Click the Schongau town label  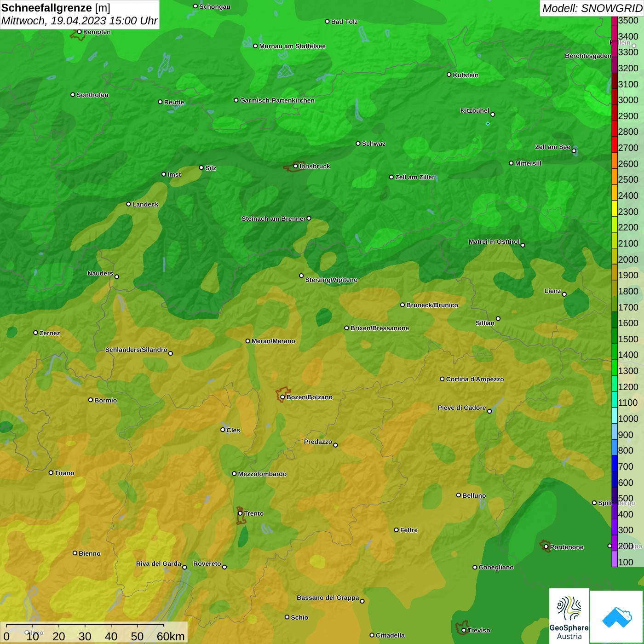click(215, 6)
